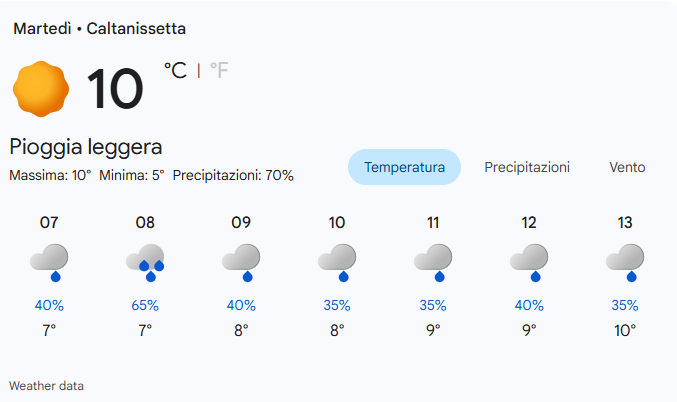
Task: Click the Pioggia leggera condition text
Action: pyautogui.click(x=86, y=147)
